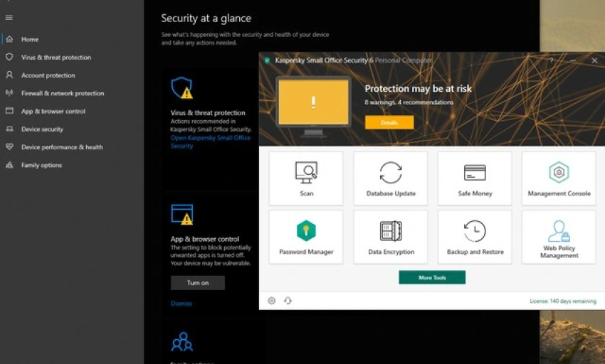Minimize the Kaspersky window

coord(573,60)
